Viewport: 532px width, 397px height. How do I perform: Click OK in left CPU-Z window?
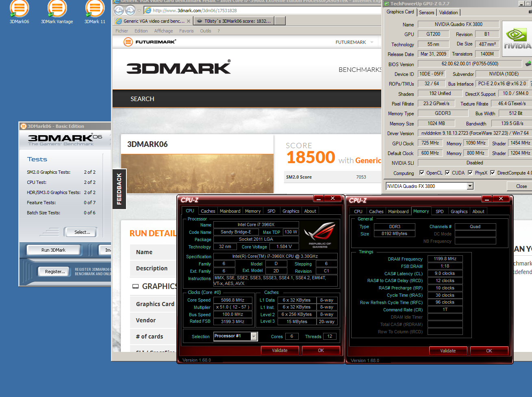[321, 350]
